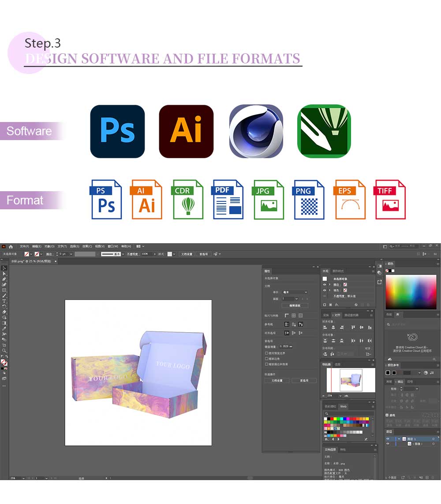Click 首选项 button in the top control bar
This screenshot has height=504, width=441.
203,254
